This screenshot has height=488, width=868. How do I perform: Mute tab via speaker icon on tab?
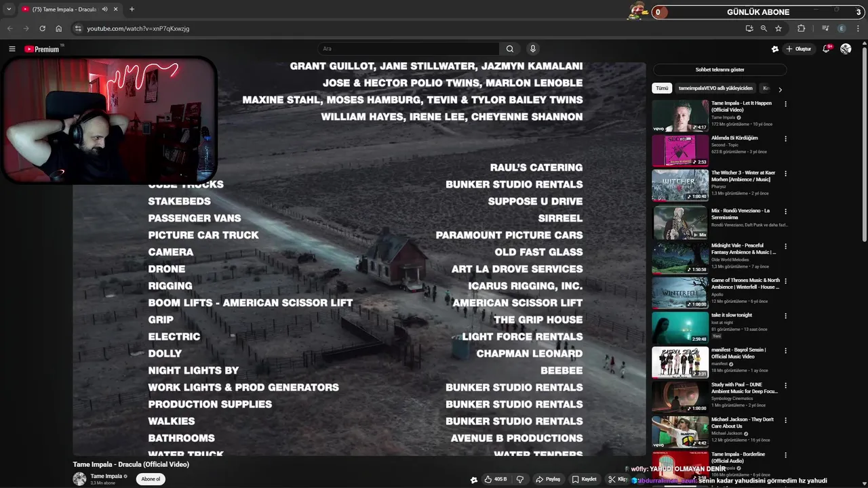105,9
